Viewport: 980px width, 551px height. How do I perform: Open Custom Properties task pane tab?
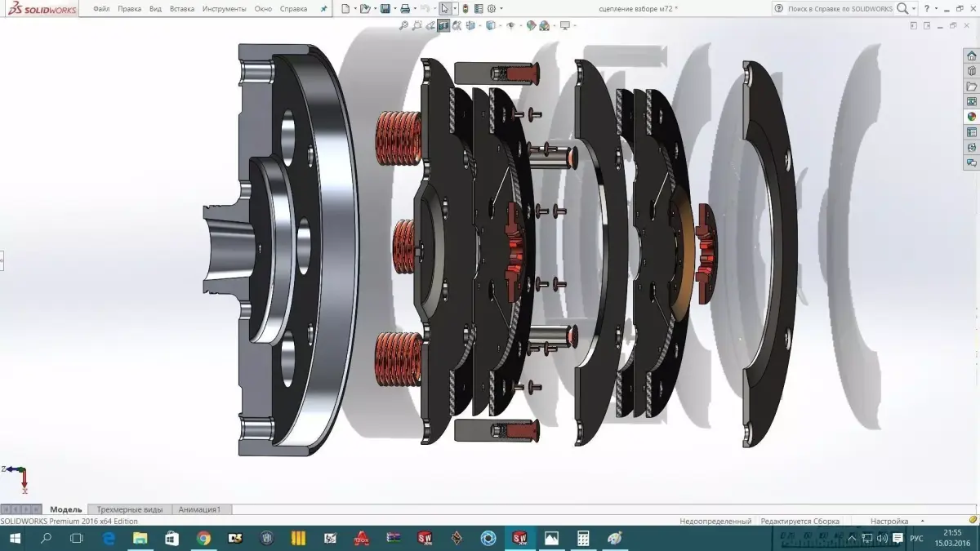coord(972,132)
